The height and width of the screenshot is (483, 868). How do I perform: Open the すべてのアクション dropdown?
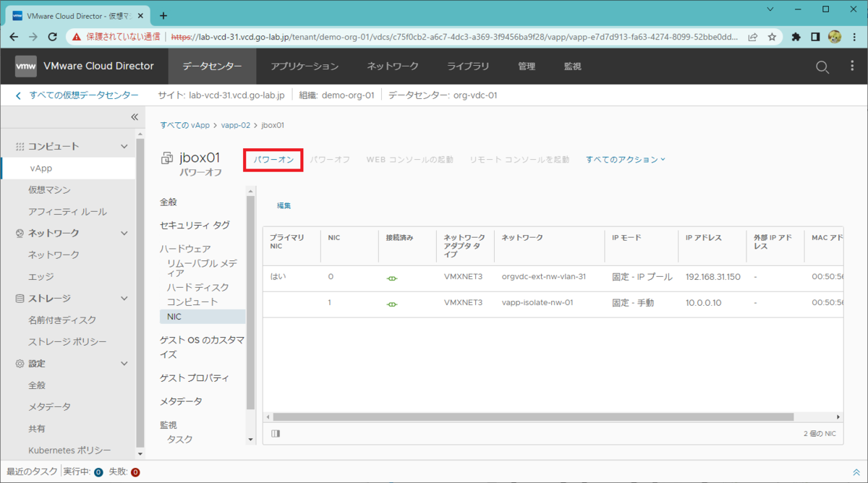[625, 159]
